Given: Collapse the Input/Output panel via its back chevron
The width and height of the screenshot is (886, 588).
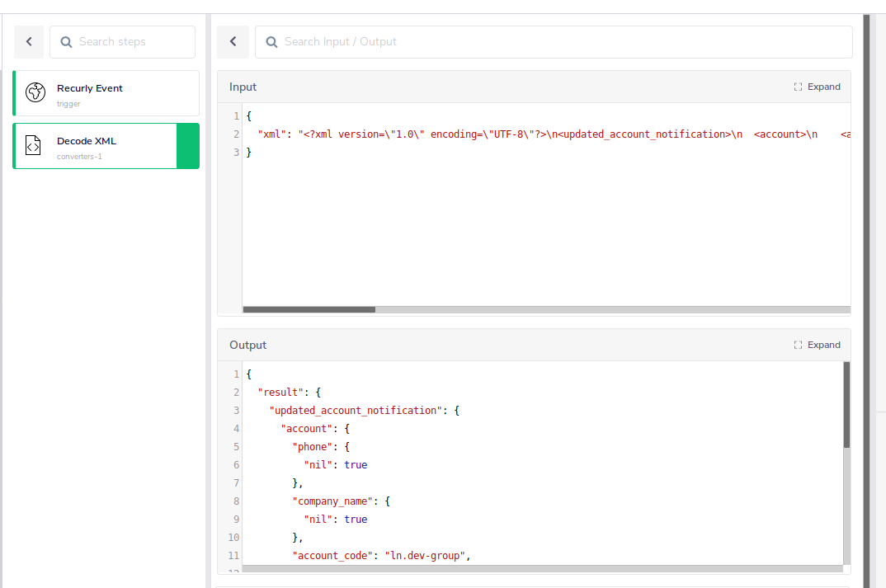Looking at the screenshot, I should pyautogui.click(x=233, y=41).
